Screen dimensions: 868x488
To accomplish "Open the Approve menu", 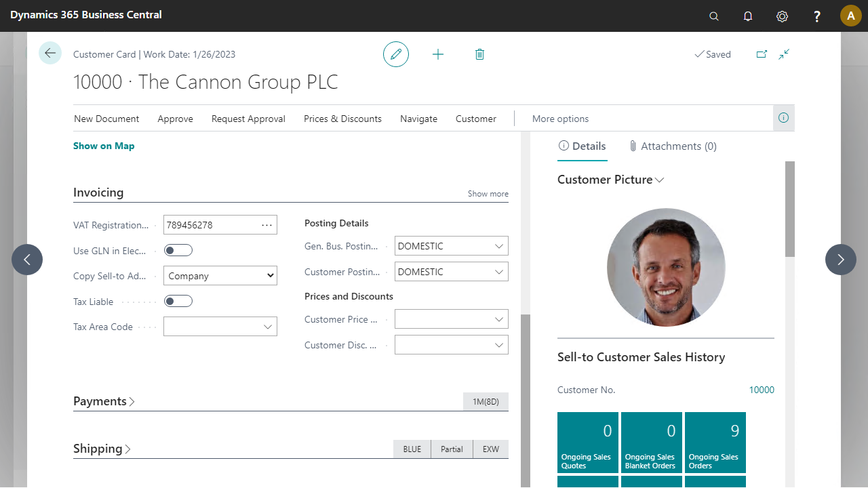I will tap(176, 119).
